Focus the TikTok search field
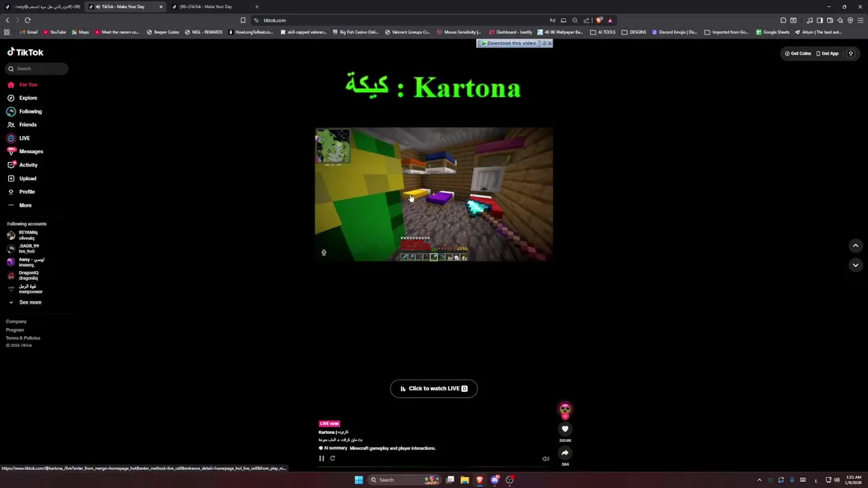The width and height of the screenshot is (868, 488). point(37,68)
